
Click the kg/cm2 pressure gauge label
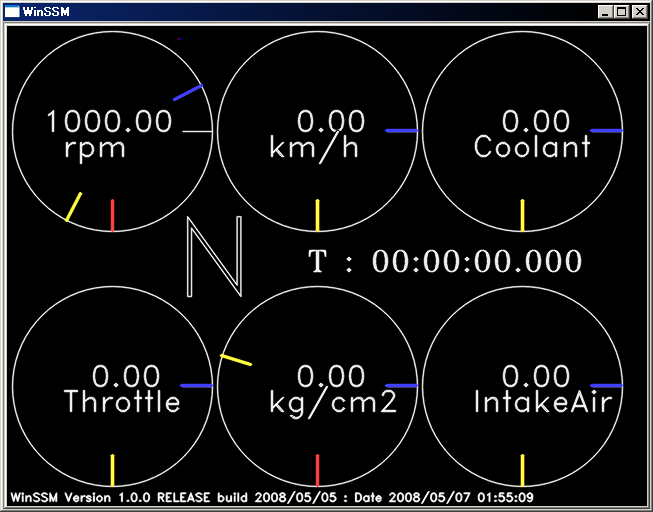click(x=333, y=403)
